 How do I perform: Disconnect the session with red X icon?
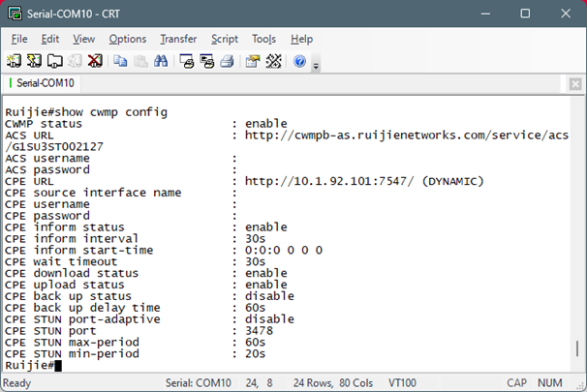point(95,61)
